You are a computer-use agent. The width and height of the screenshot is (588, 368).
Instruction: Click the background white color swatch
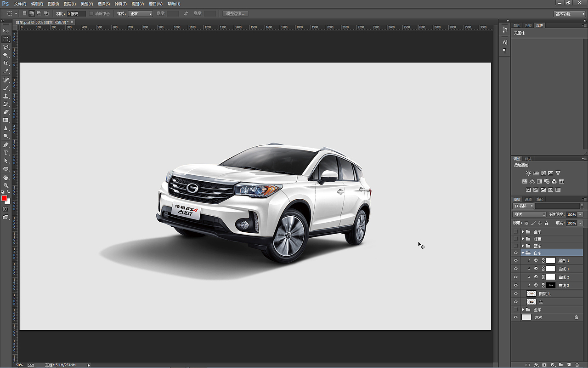[8, 202]
